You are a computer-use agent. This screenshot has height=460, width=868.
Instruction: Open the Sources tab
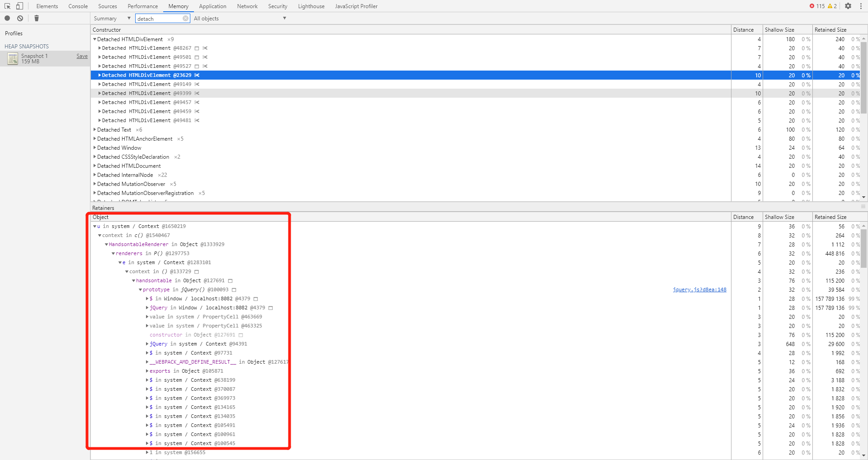click(108, 6)
